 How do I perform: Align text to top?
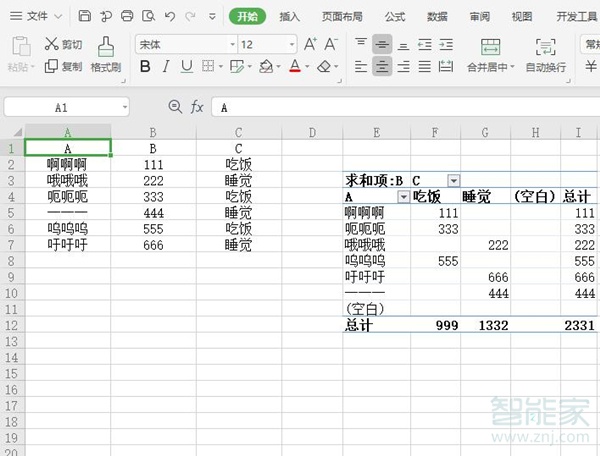coord(360,42)
